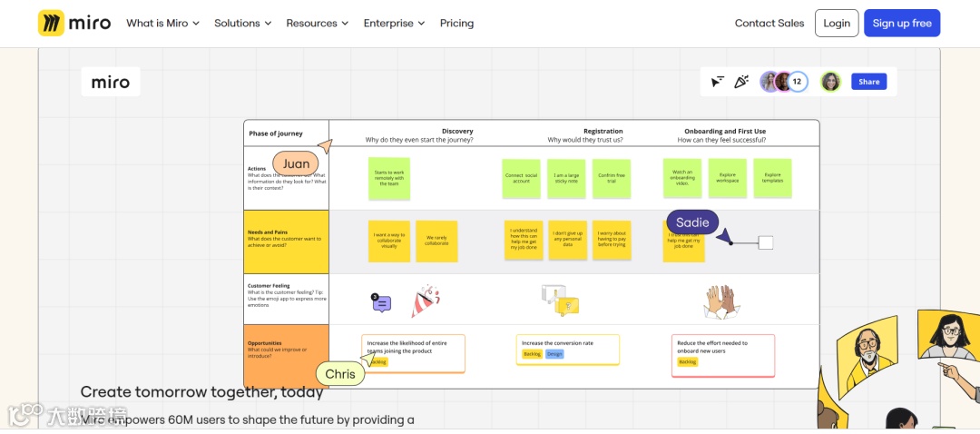Select the party horn sticker

tap(425, 301)
